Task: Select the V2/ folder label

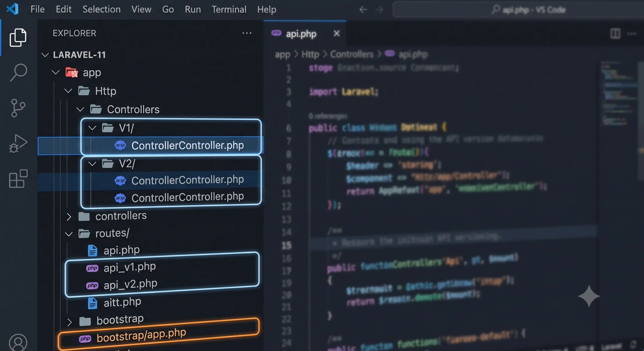Action: pyautogui.click(x=127, y=164)
